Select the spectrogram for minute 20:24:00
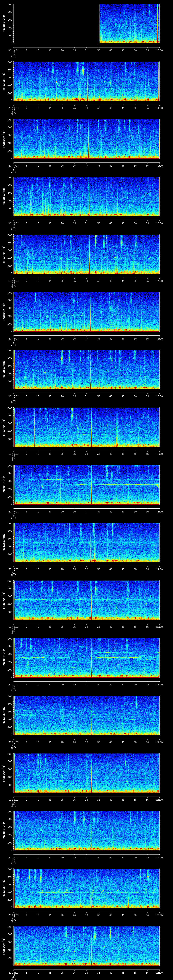Image resolution: width=173 pixels, height=980 pixels. click(87, 888)
